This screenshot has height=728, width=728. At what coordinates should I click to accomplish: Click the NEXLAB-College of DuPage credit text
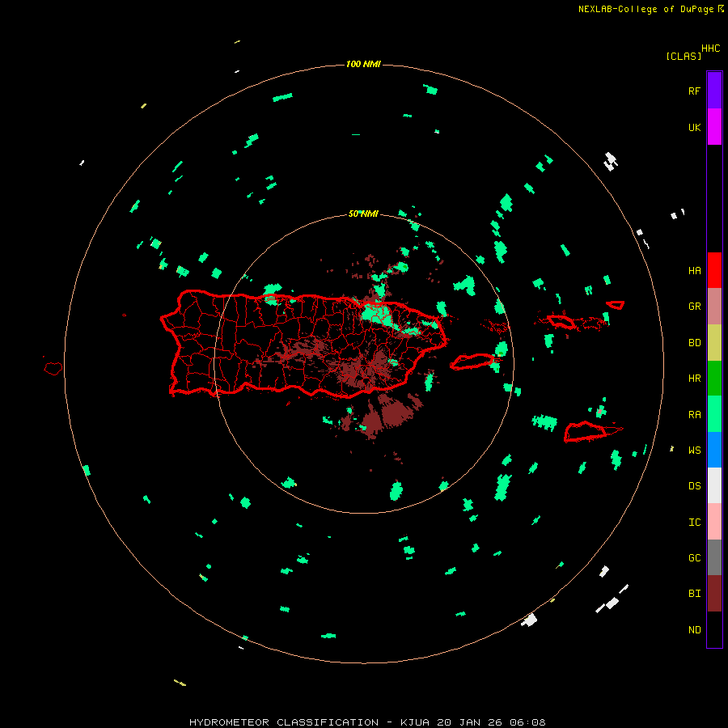point(645,9)
